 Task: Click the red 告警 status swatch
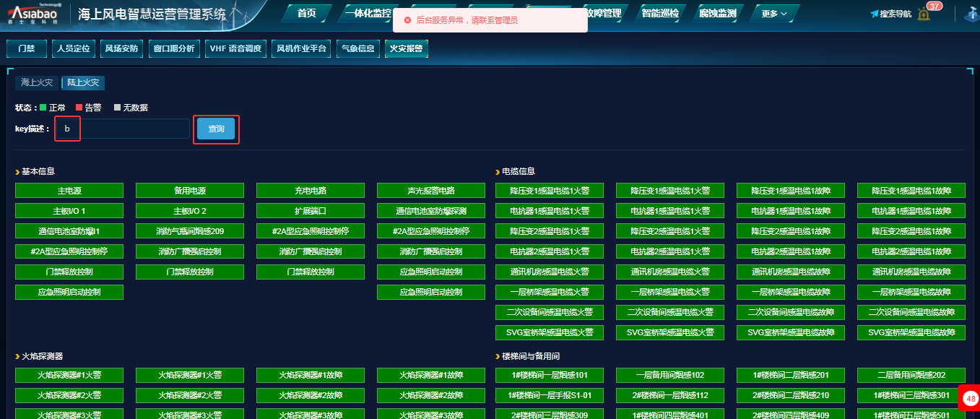[79, 108]
